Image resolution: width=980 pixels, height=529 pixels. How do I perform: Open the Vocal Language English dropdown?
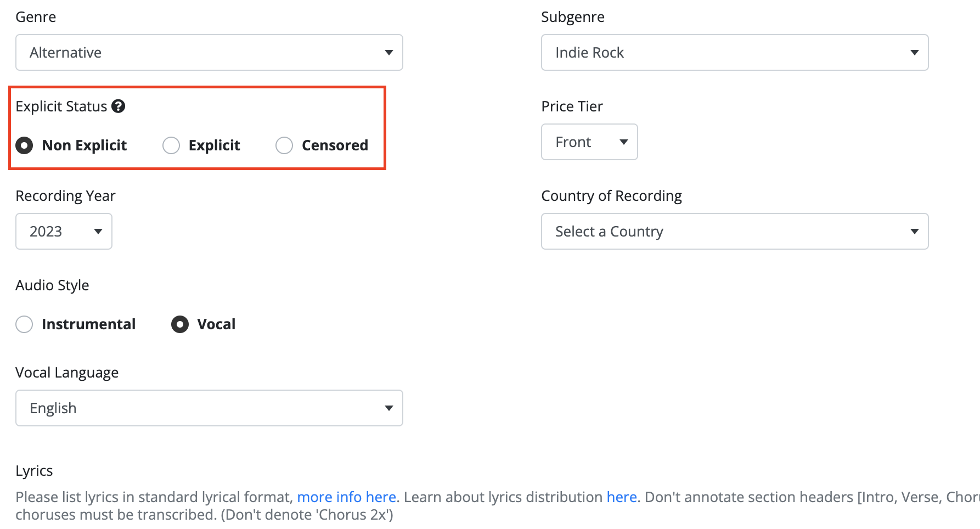click(x=209, y=408)
